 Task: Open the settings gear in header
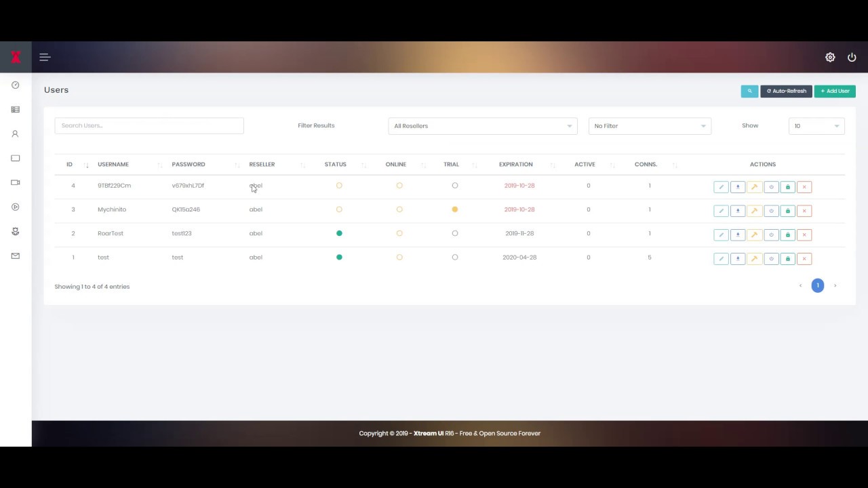click(830, 57)
